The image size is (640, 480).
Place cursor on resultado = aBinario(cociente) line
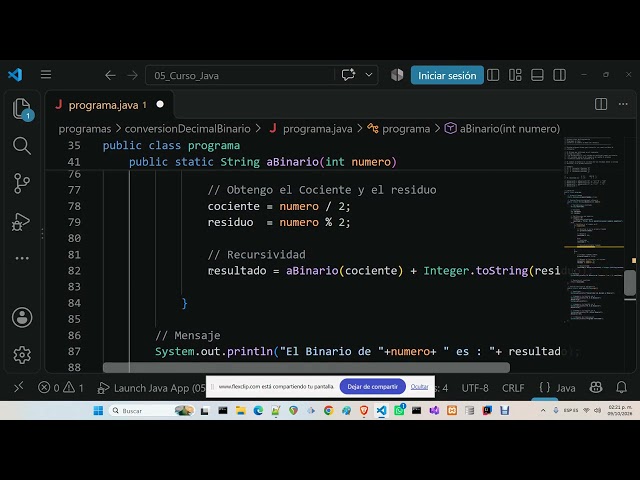pyautogui.click(x=384, y=271)
